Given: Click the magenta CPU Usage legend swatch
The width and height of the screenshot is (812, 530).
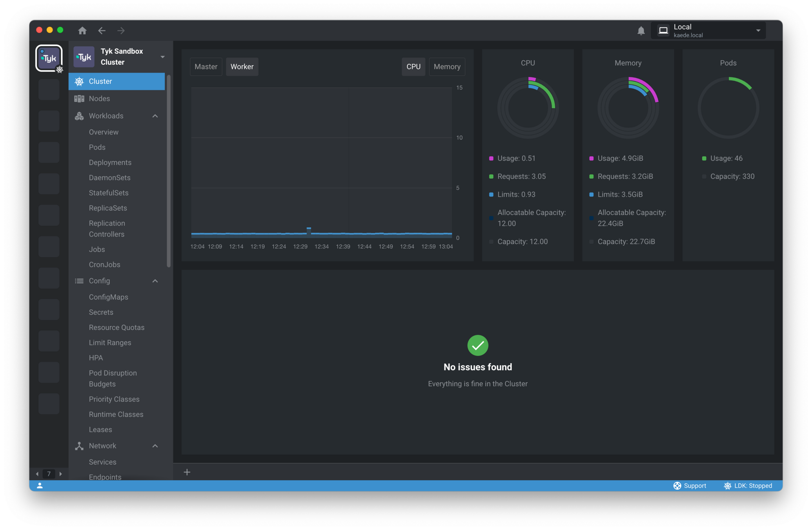Looking at the screenshot, I should click(x=491, y=158).
